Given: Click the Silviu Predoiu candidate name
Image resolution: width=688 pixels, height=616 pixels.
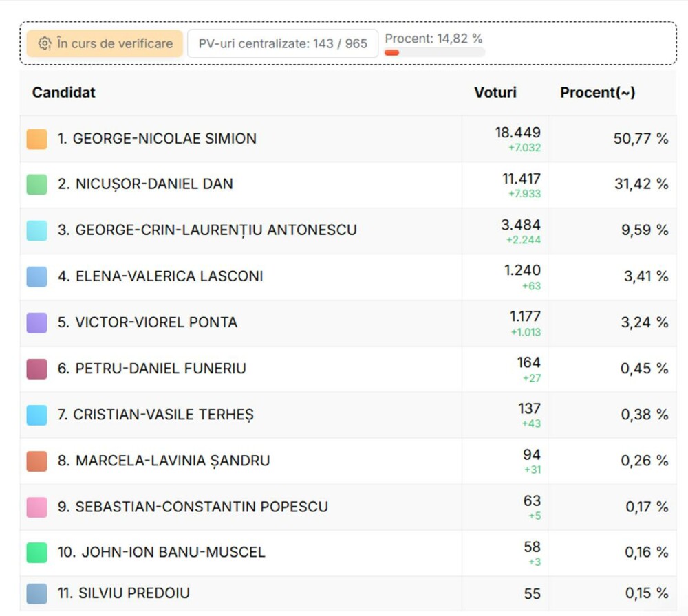Looking at the screenshot, I should 133,593.
